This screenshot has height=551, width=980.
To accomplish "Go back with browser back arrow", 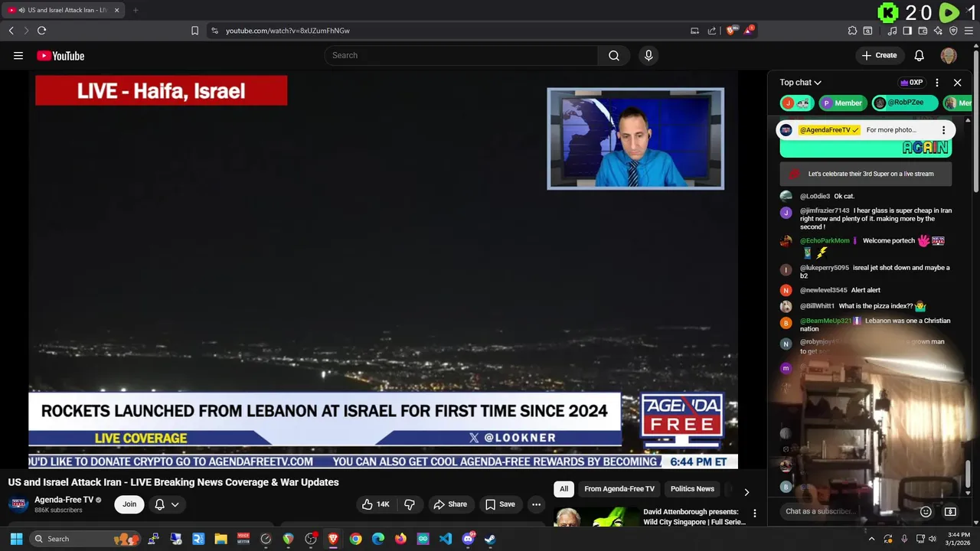I will [11, 31].
